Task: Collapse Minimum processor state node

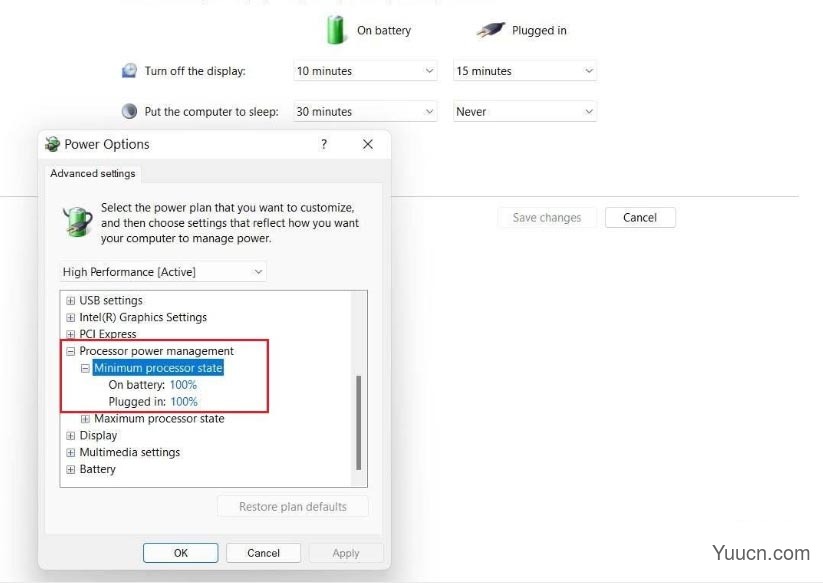Action: tap(85, 368)
